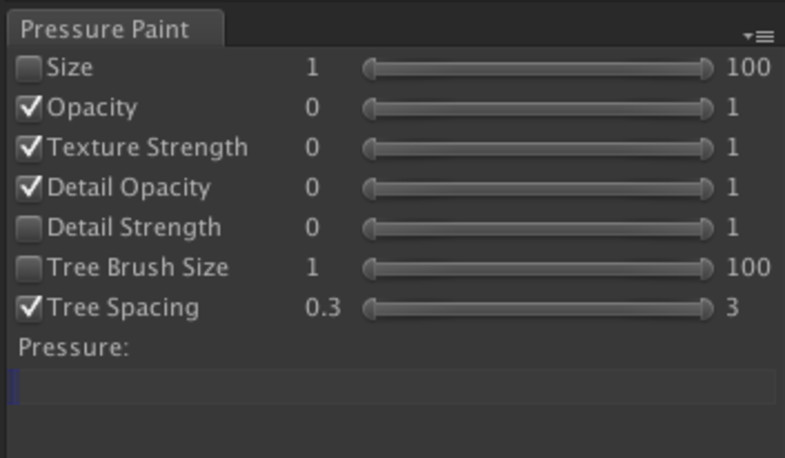Click the Size maximum value 100 field
The height and width of the screenshot is (458, 785).
pyautogui.click(x=748, y=68)
